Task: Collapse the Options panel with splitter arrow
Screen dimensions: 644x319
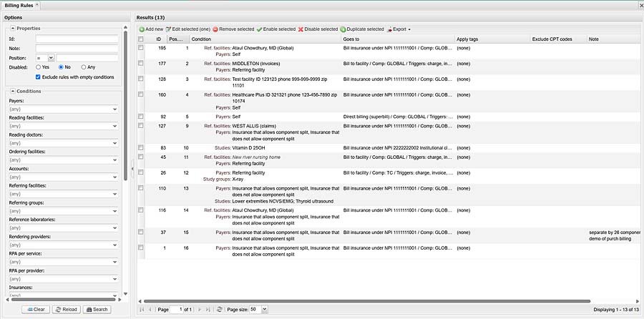Action: [133, 169]
